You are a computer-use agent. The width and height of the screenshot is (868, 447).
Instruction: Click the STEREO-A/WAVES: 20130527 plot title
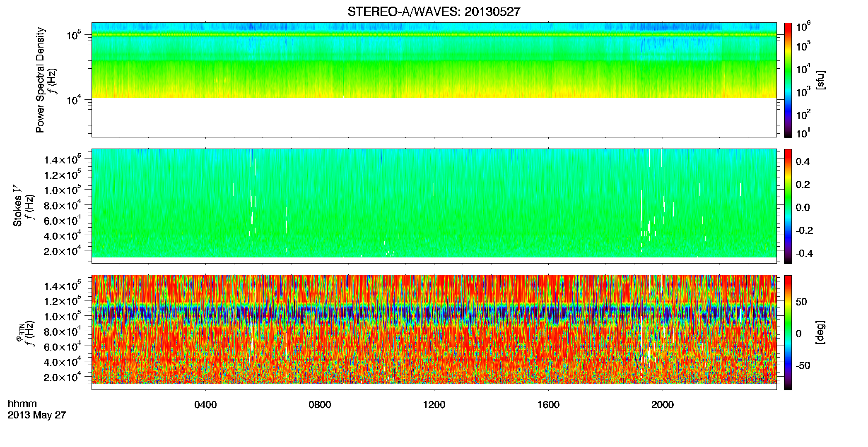point(434,12)
